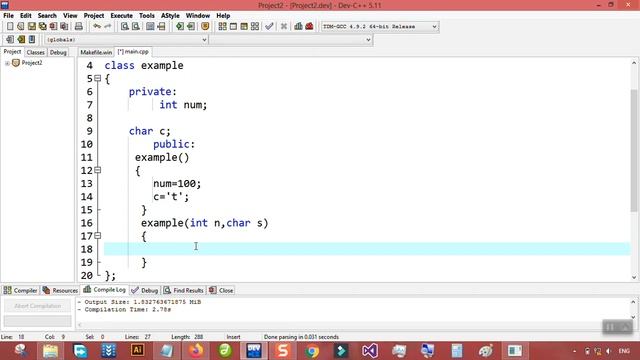Click the Open file toolbar icon
The height and width of the screenshot is (360, 640).
20,27
